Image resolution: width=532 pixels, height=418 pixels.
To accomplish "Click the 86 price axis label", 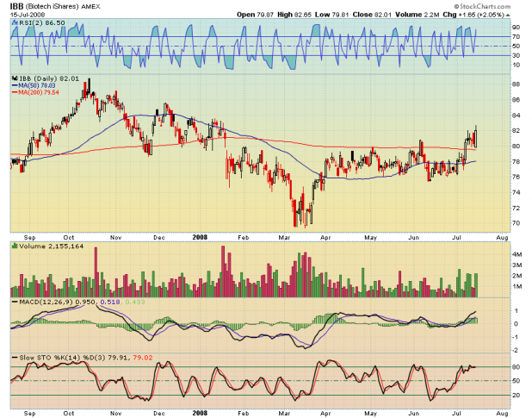I will tap(516, 100).
